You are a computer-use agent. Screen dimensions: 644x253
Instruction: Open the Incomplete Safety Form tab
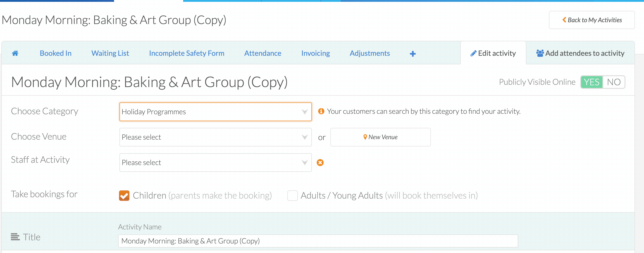point(186,53)
